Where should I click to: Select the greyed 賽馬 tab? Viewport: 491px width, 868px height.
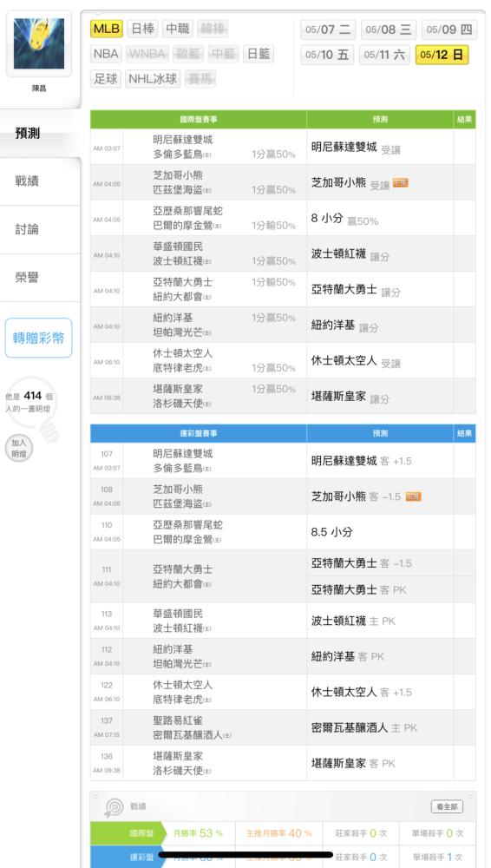[200, 79]
